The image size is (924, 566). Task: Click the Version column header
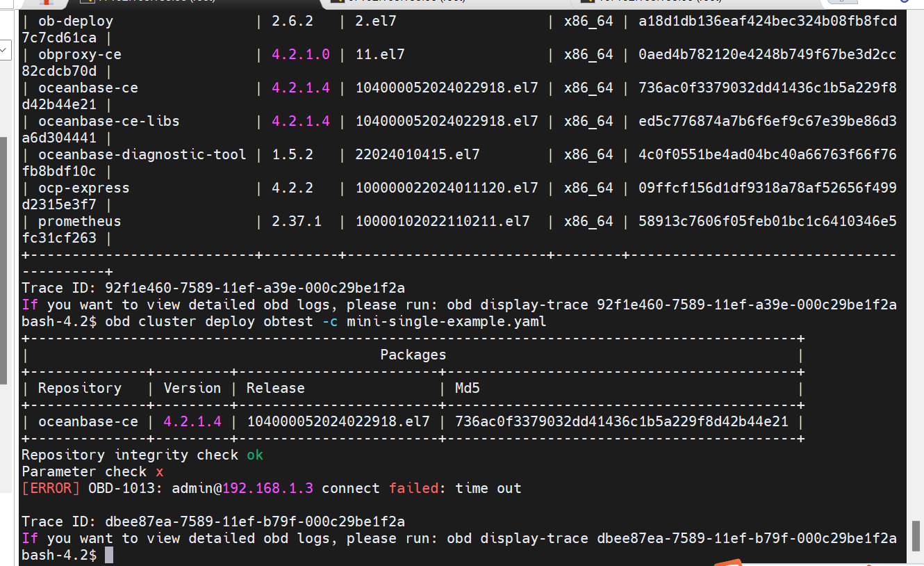pyautogui.click(x=192, y=388)
